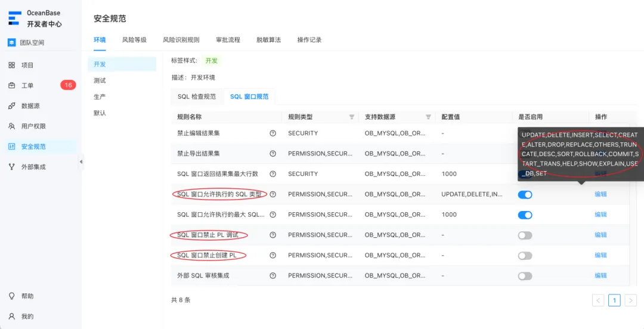Open the 规则类型 column filter

[x=352, y=117]
